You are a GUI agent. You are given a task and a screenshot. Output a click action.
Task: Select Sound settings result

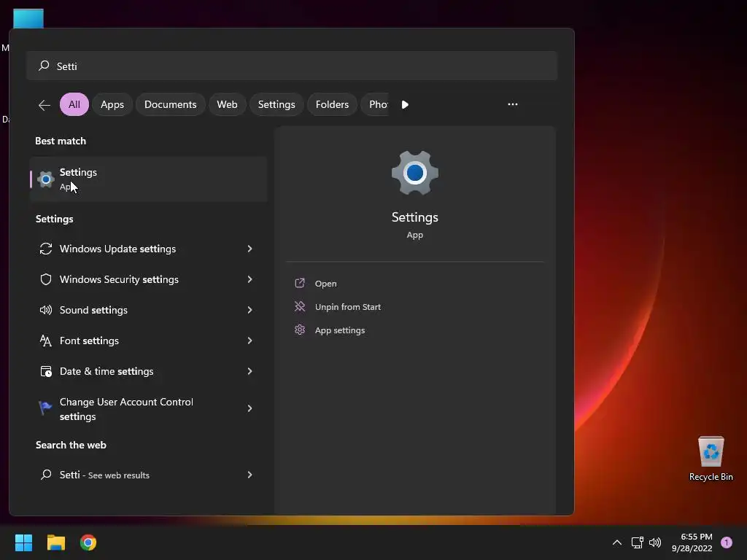148,310
